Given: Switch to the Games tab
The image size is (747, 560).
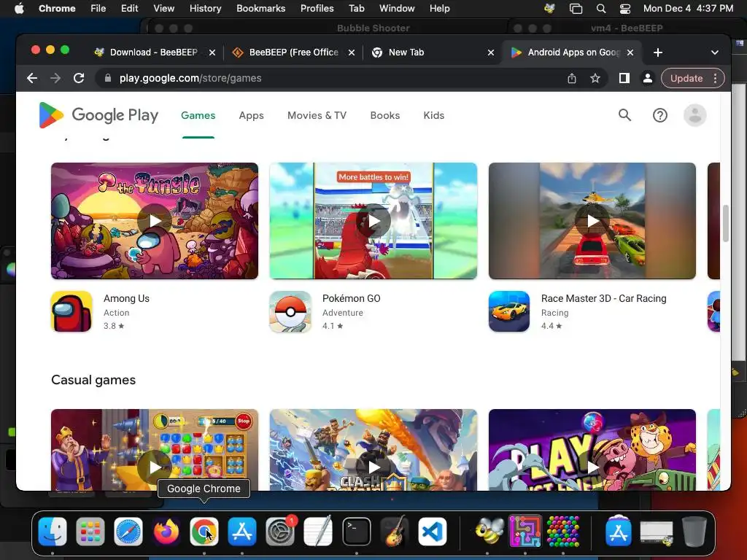Looking at the screenshot, I should (198, 115).
